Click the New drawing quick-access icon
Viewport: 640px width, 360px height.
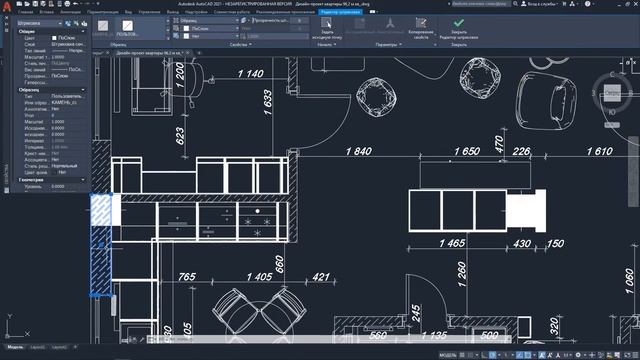19,4
